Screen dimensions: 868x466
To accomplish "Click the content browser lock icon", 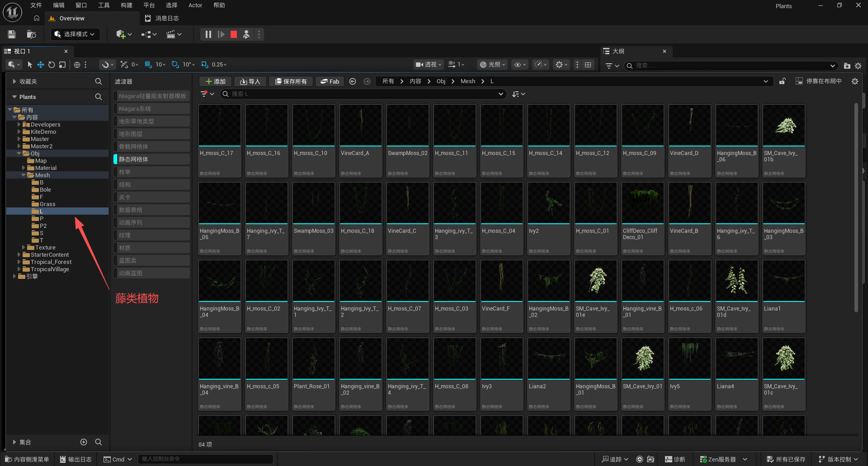I will click(783, 81).
